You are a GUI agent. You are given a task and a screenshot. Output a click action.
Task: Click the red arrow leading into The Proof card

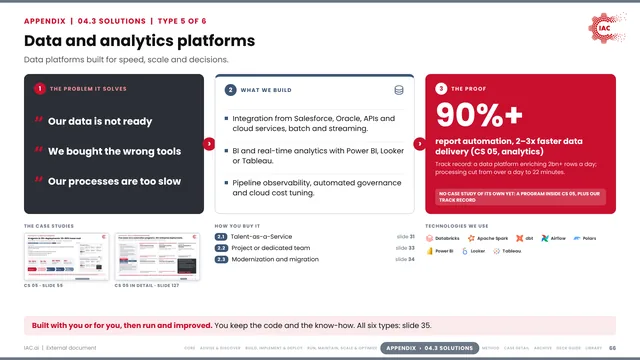click(x=420, y=144)
